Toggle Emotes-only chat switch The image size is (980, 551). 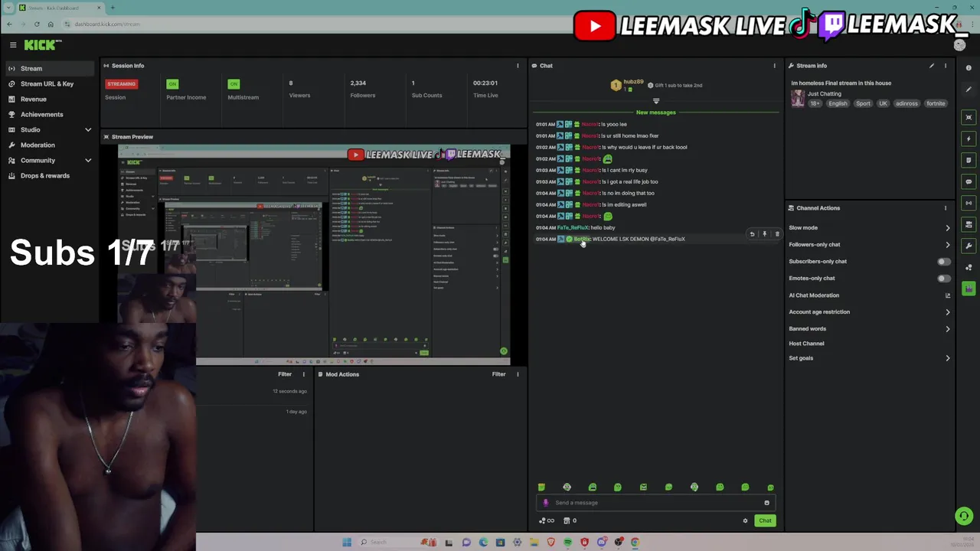coord(943,279)
